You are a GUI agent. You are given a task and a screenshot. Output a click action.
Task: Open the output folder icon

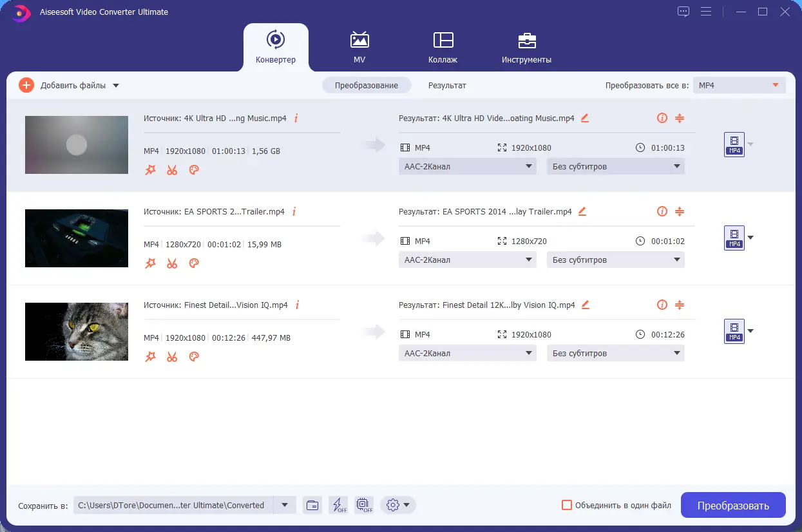(x=312, y=505)
